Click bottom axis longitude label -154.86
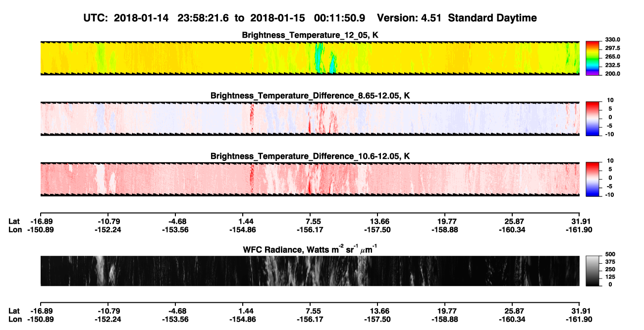 coord(243,319)
